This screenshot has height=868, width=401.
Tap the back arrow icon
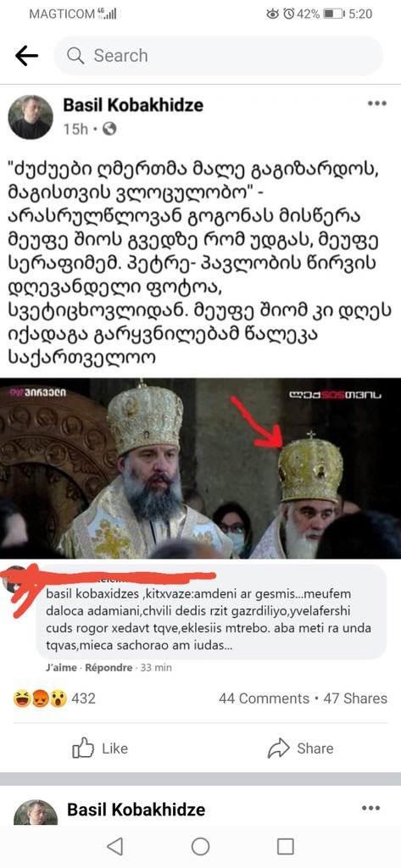click(26, 55)
